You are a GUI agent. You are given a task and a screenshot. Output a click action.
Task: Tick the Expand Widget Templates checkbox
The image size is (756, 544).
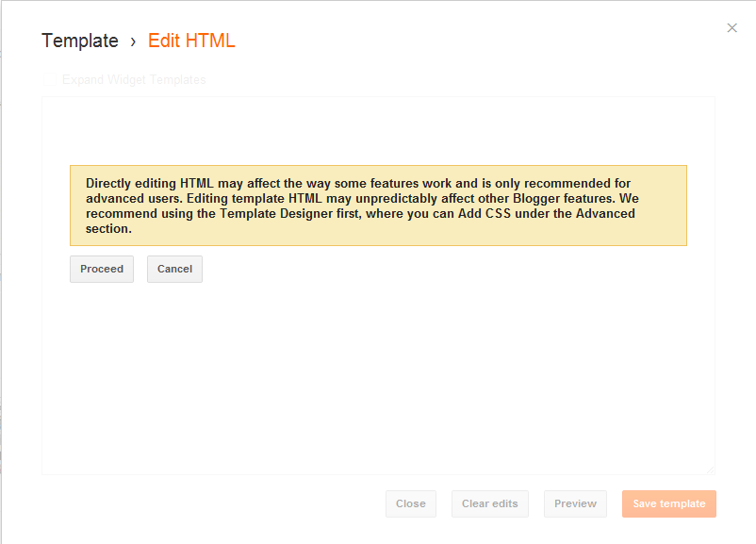point(50,79)
